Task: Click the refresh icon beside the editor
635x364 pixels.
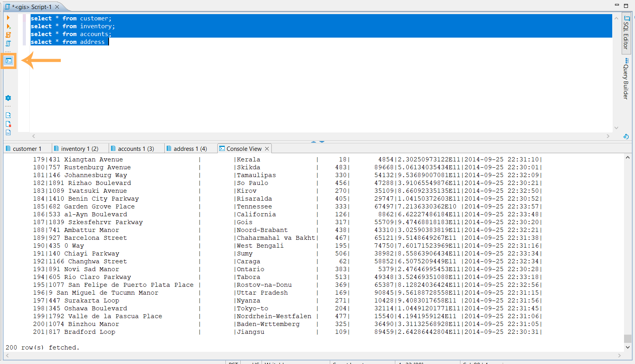Action: click(626, 136)
